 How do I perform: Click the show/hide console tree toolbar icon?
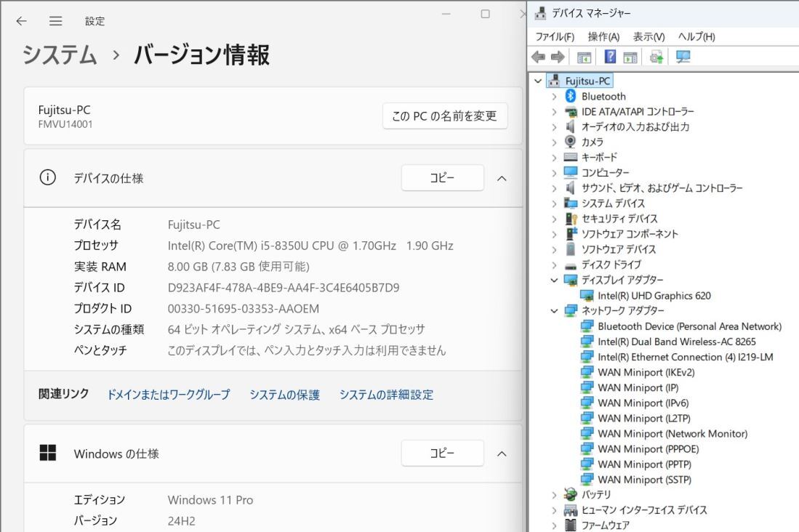pos(584,57)
